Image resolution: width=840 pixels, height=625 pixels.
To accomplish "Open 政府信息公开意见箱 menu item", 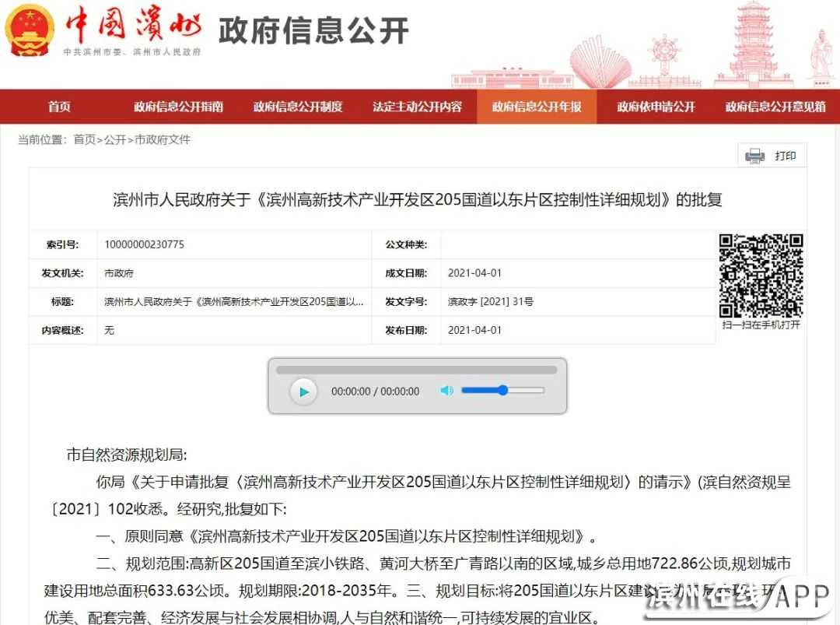I will [775, 107].
